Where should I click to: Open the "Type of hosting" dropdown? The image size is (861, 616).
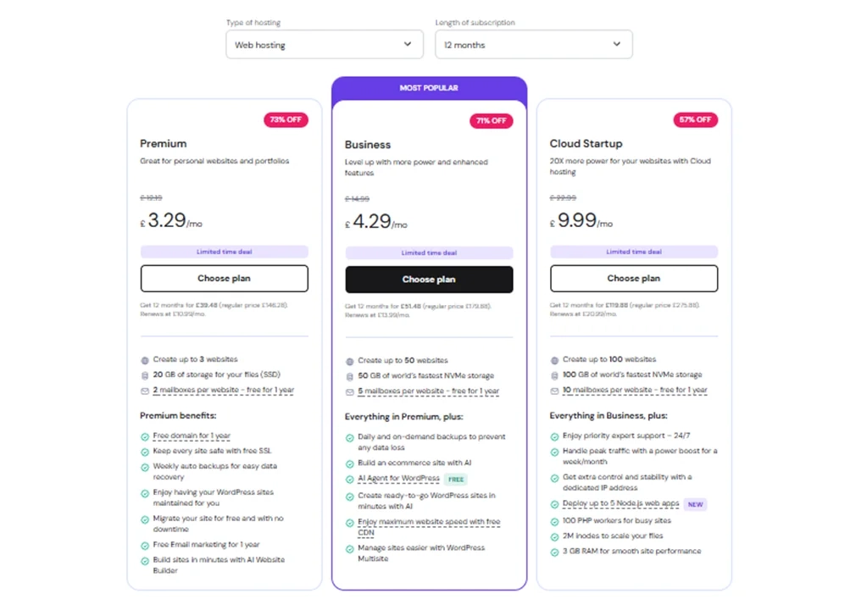324,44
